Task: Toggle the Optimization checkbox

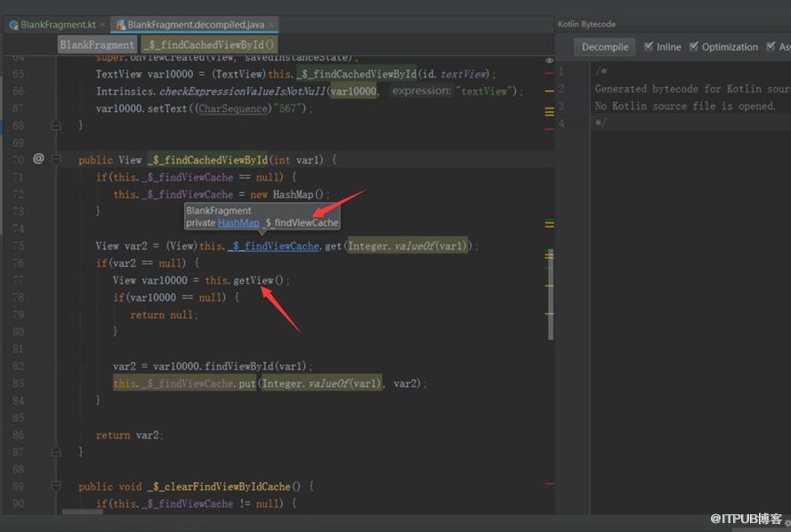Action: click(x=694, y=46)
